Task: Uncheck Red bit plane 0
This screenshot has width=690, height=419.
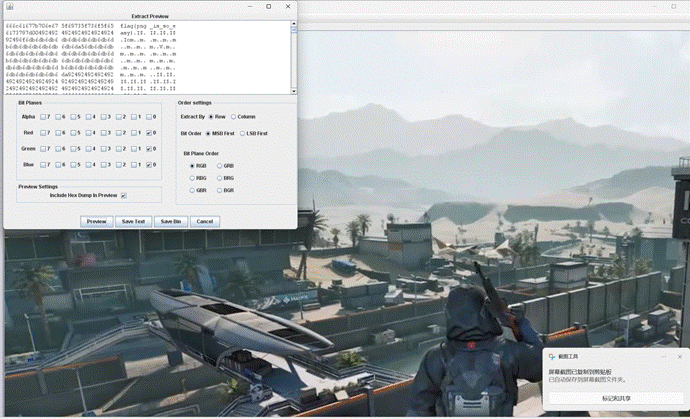Action: 149,133
